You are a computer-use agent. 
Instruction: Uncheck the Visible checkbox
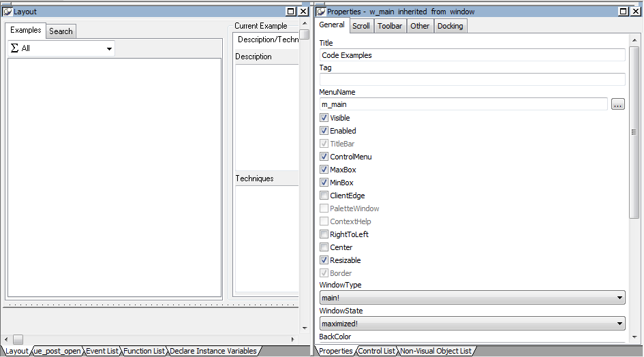tap(324, 118)
